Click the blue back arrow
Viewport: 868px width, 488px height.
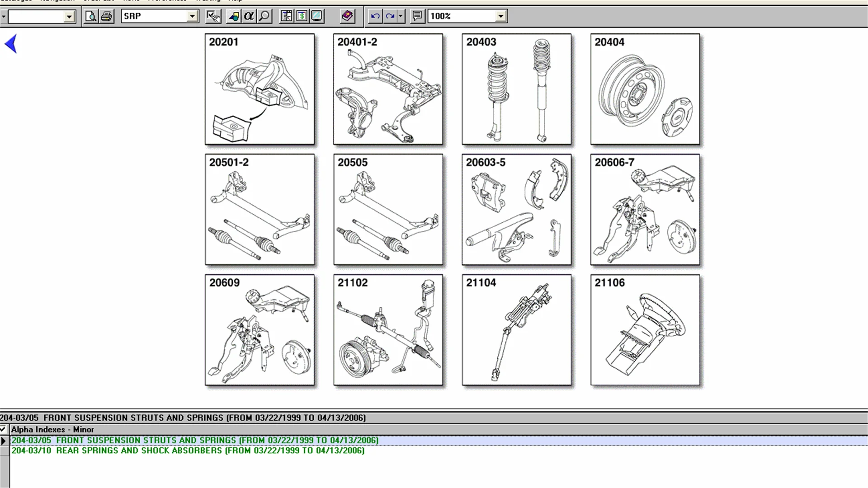pyautogui.click(x=11, y=44)
